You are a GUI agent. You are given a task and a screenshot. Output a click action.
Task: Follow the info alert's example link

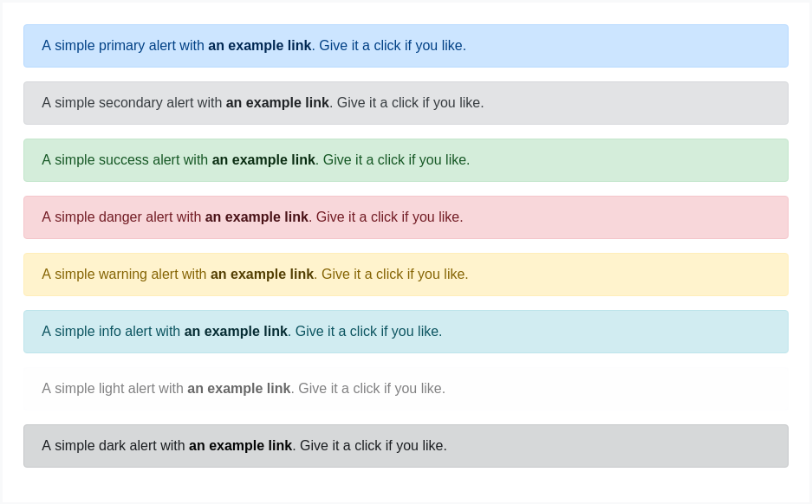236,332
